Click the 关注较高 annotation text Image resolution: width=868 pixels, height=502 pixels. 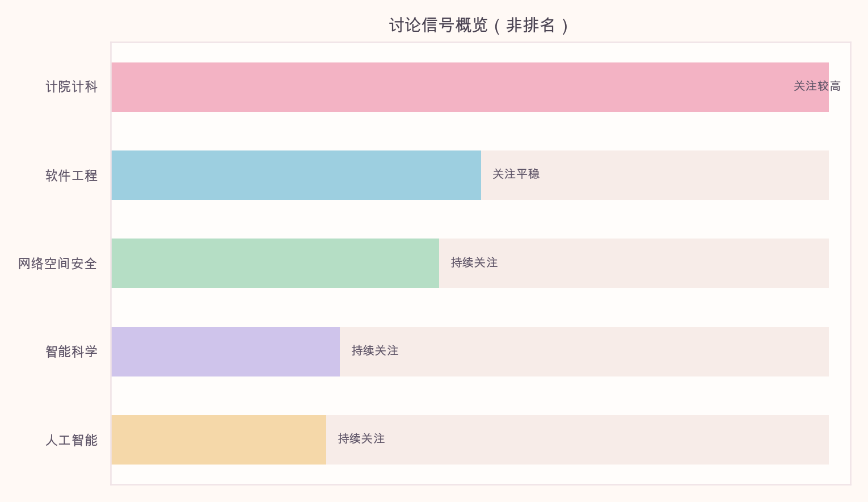point(817,86)
